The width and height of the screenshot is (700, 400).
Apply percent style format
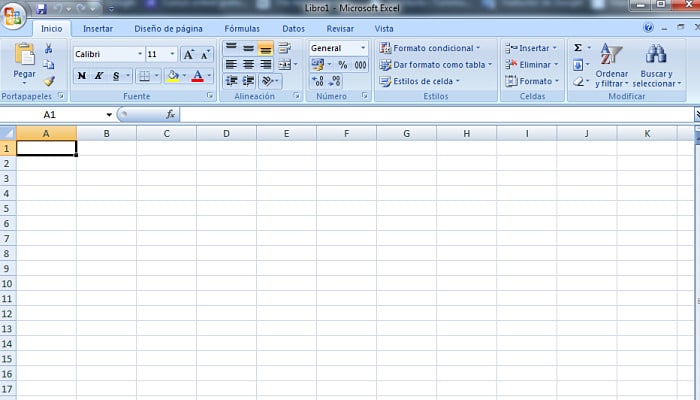[342, 65]
